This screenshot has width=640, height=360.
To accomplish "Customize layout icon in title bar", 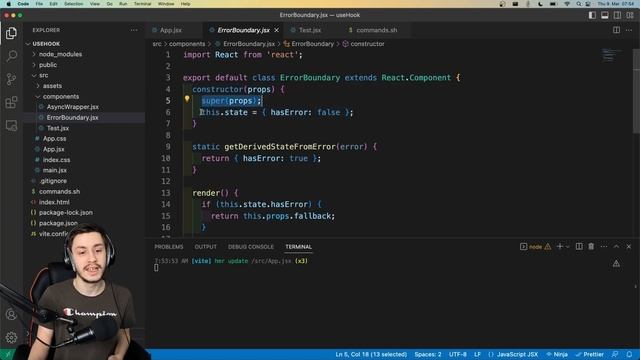I will tap(630, 15).
